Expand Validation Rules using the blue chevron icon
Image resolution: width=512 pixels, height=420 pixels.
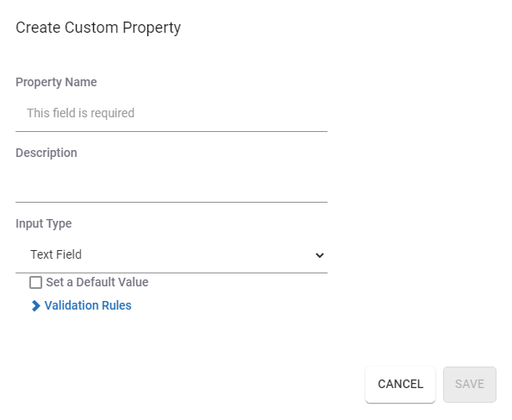point(35,305)
